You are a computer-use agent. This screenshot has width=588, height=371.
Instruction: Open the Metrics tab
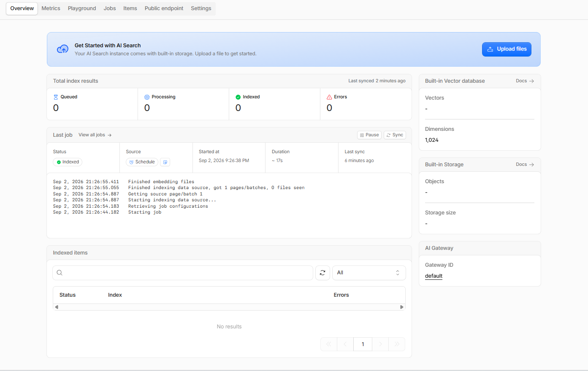(51, 8)
